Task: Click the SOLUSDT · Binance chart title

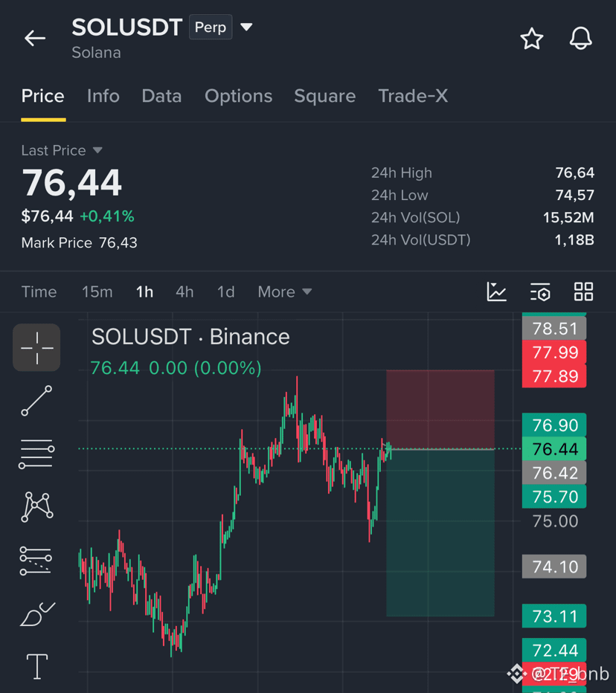Action: coord(190,337)
